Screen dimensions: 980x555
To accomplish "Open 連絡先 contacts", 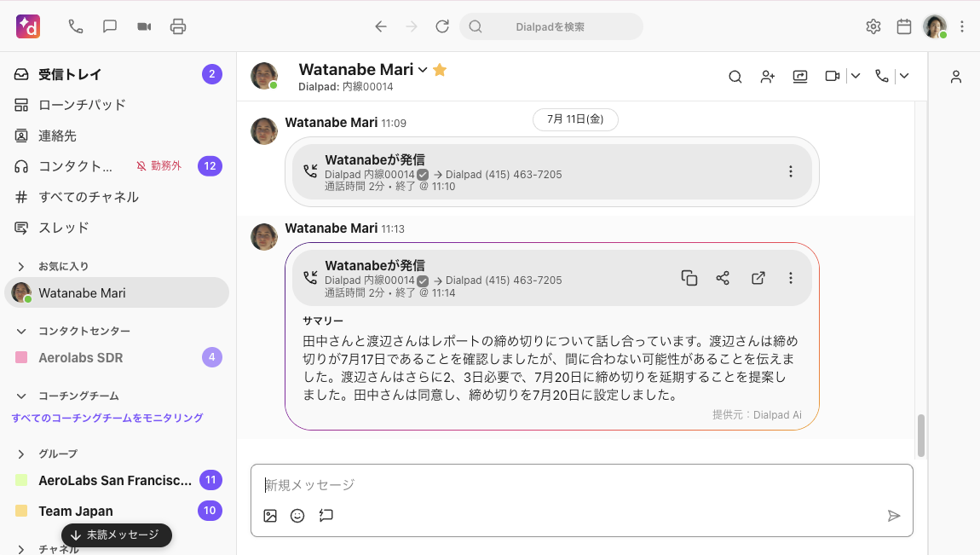I will click(x=118, y=136).
